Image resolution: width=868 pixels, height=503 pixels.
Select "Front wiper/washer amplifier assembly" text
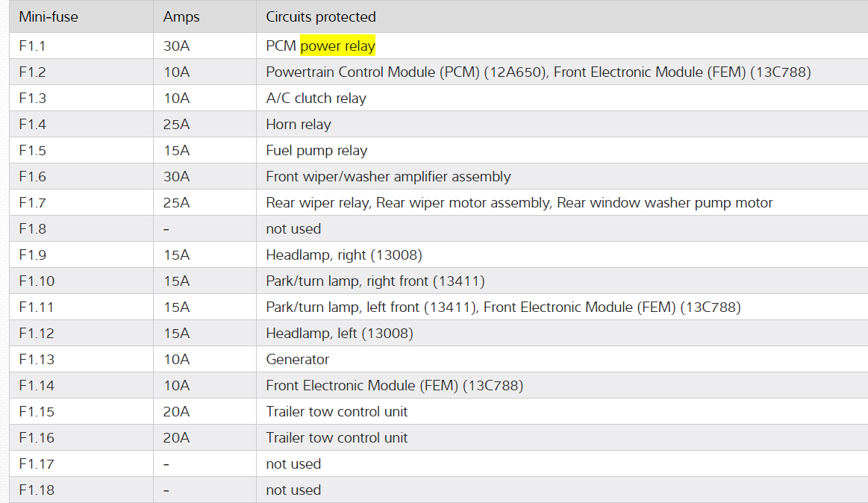tap(388, 177)
